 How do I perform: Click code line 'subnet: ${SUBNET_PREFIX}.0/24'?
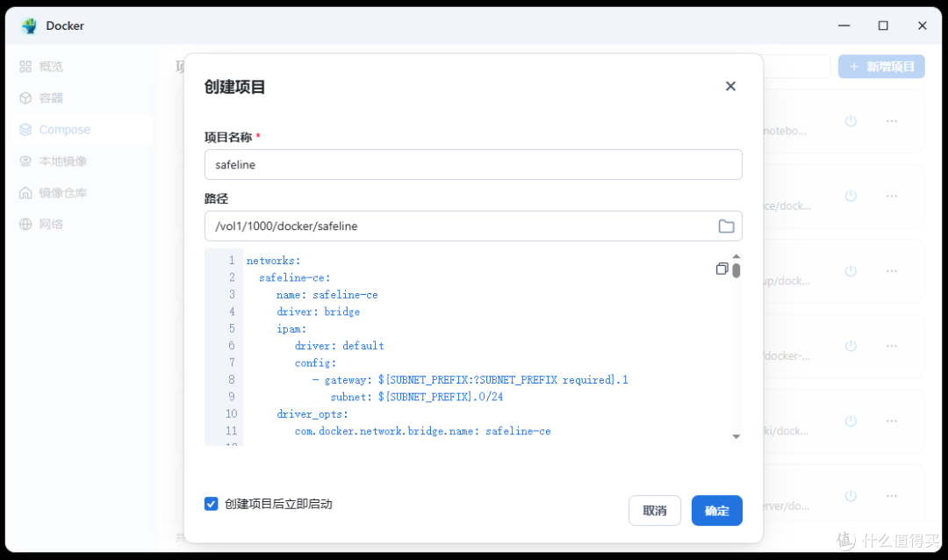coord(417,397)
